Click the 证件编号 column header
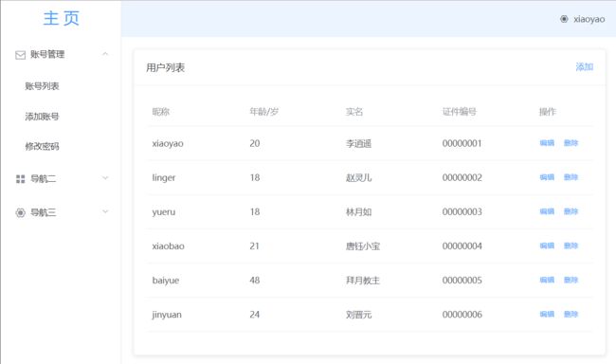Image resolution: width=616 pixels, height=364 pixels. [x=460, y=112]
